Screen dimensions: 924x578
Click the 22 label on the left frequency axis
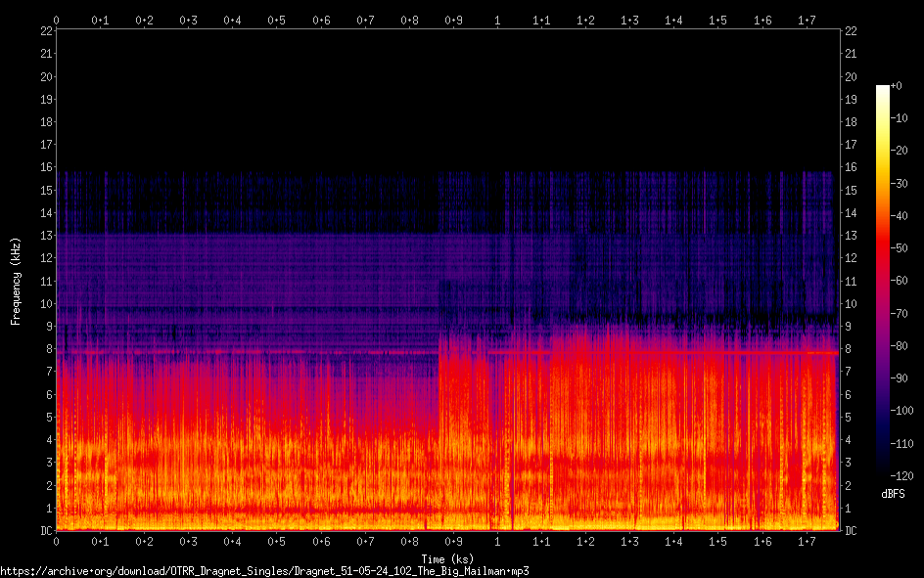coord(44,31)
